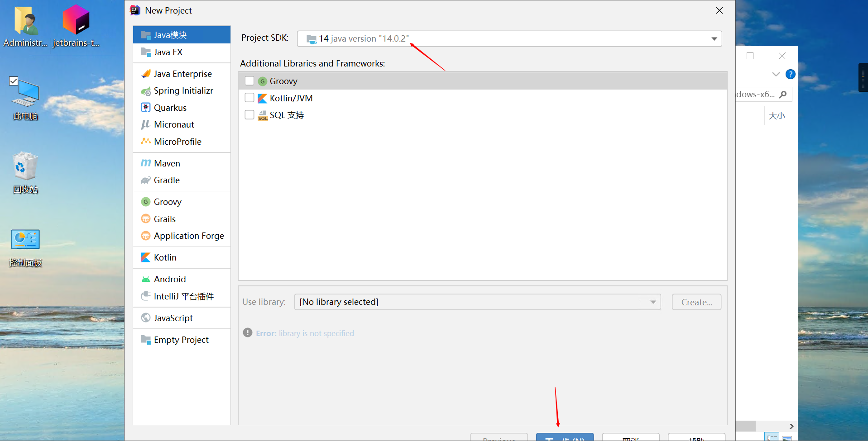Click the "Error: library is not specified" message

[x=305, y=333]
